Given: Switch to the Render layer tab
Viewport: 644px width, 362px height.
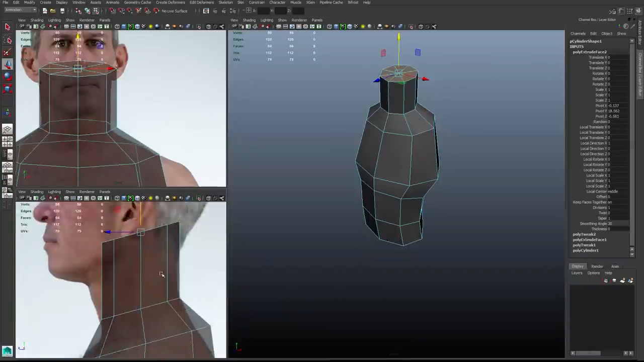Looking at the screenshot, I should coord(597,266).
